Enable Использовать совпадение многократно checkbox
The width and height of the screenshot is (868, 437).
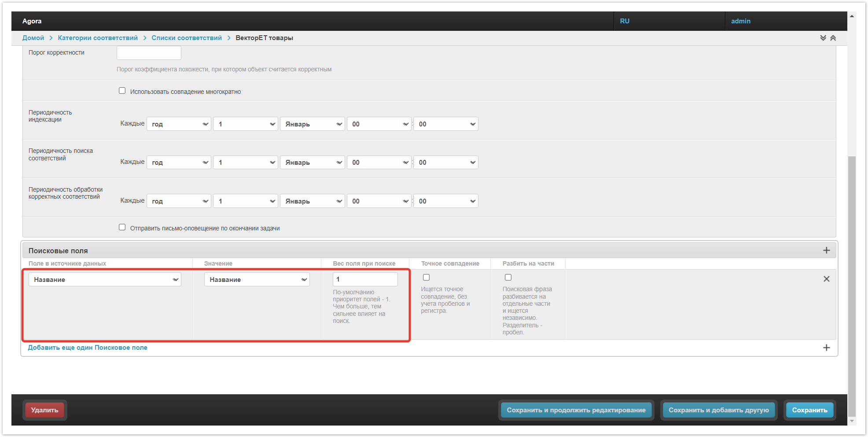click(122, 91)
